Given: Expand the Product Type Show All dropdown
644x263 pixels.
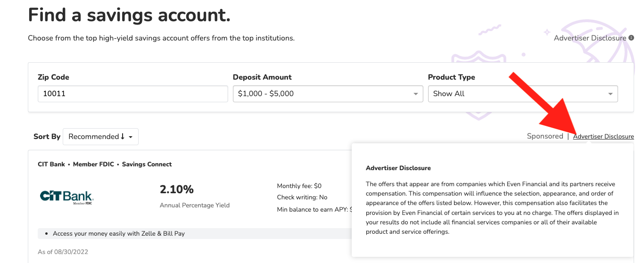Looking at the screenshot, I should (523, 93).
